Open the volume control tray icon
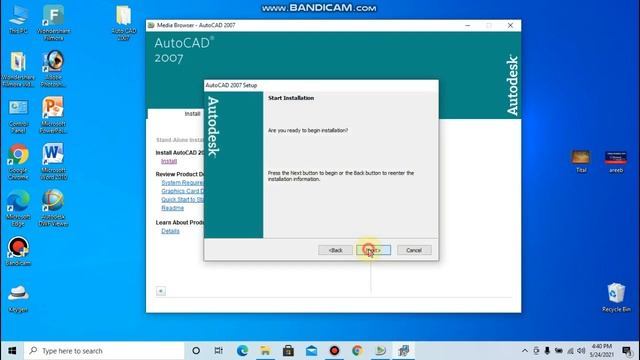640x360 pixels. tap(581, 351)
